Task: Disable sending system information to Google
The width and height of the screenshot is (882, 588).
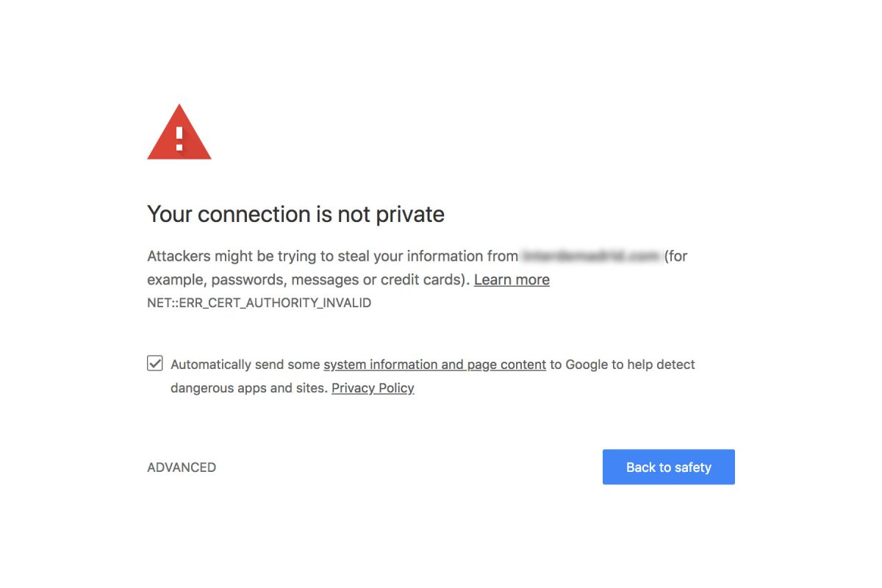Action: 154,362
